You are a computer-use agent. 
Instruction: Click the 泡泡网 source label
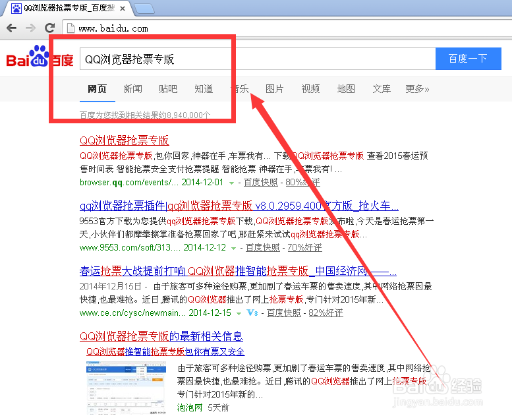190,407
